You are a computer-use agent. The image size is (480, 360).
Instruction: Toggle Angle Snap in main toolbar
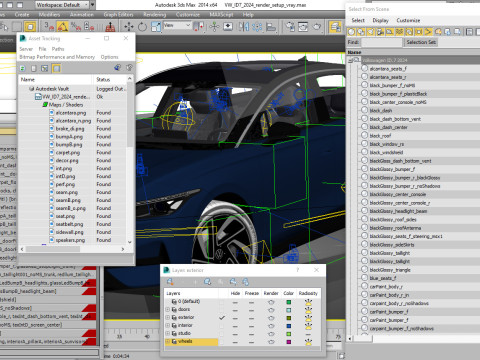click(62, 26)
